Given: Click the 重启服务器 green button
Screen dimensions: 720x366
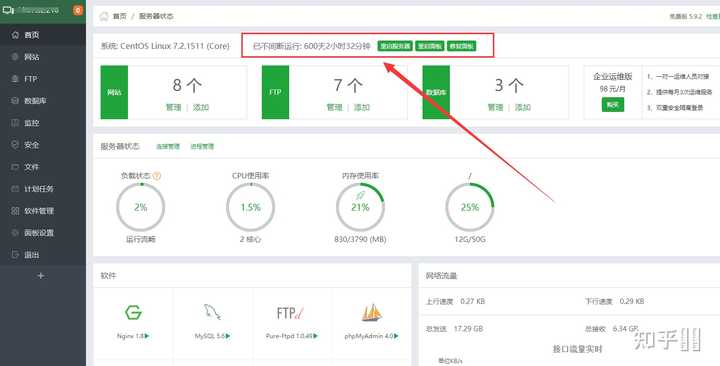Looking at the screenshot, I should click(x=395, y=46).
